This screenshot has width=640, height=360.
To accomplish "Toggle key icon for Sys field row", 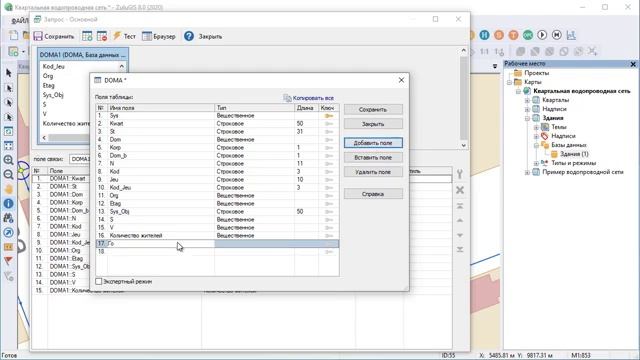I will (329, 116).
